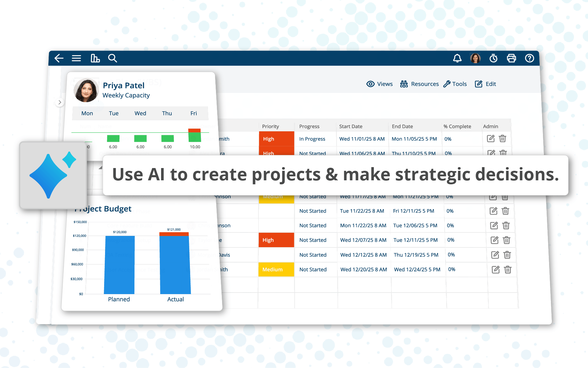Open the Views menu
This screenshot has width=588, height=368.
(379, 84)
